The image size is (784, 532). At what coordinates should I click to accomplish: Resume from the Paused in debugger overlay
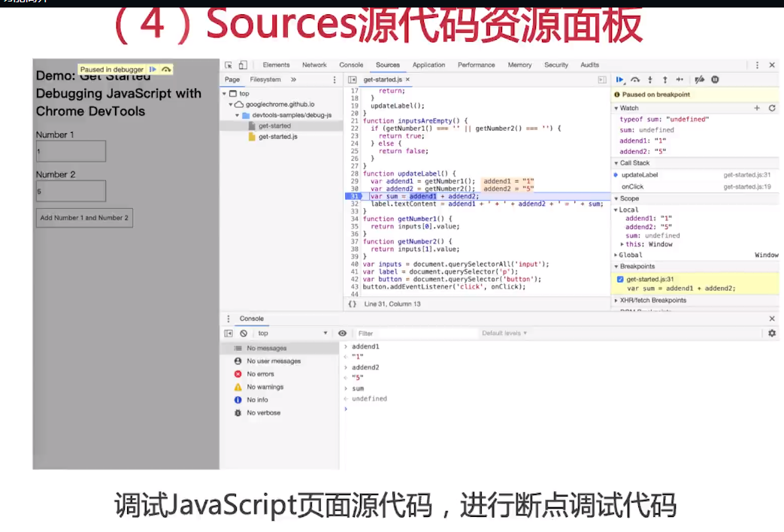(153, 69)
